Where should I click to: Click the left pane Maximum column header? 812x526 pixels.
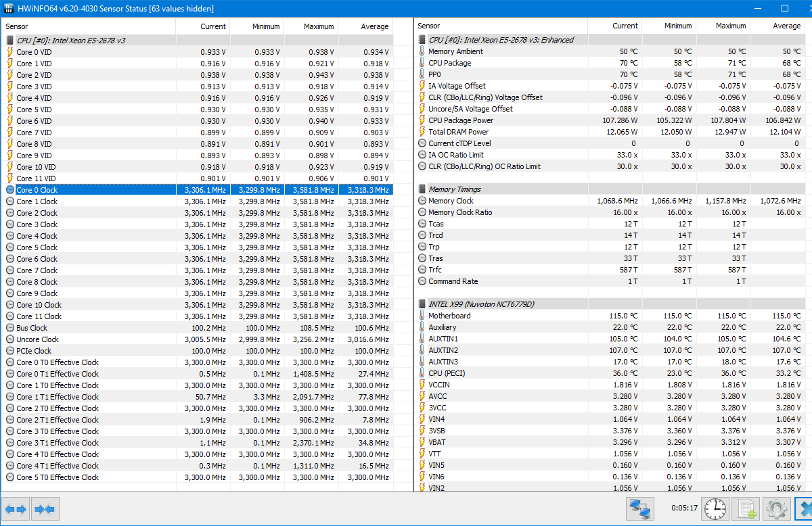coord(311,26)
